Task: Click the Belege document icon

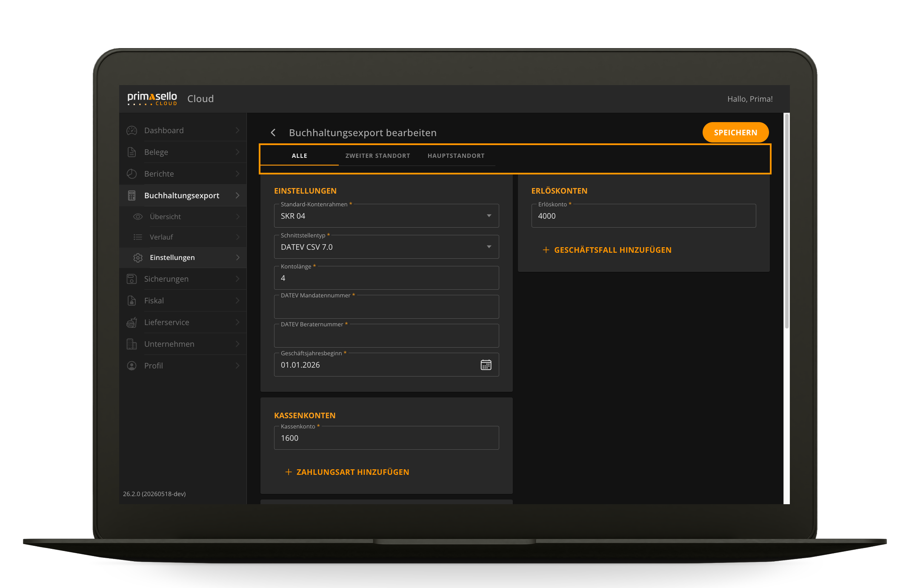Action: pyautogui.click(x=132, y=152)
